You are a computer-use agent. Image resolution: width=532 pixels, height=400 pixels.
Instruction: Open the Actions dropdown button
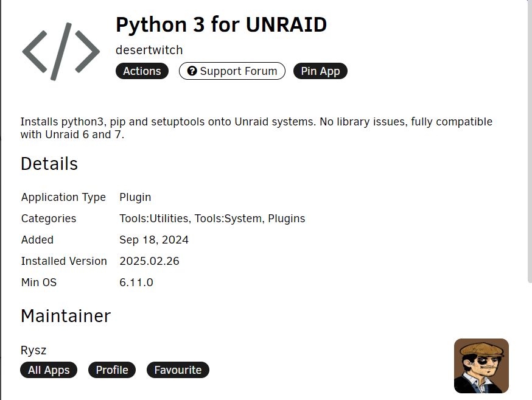click(142, 71)
